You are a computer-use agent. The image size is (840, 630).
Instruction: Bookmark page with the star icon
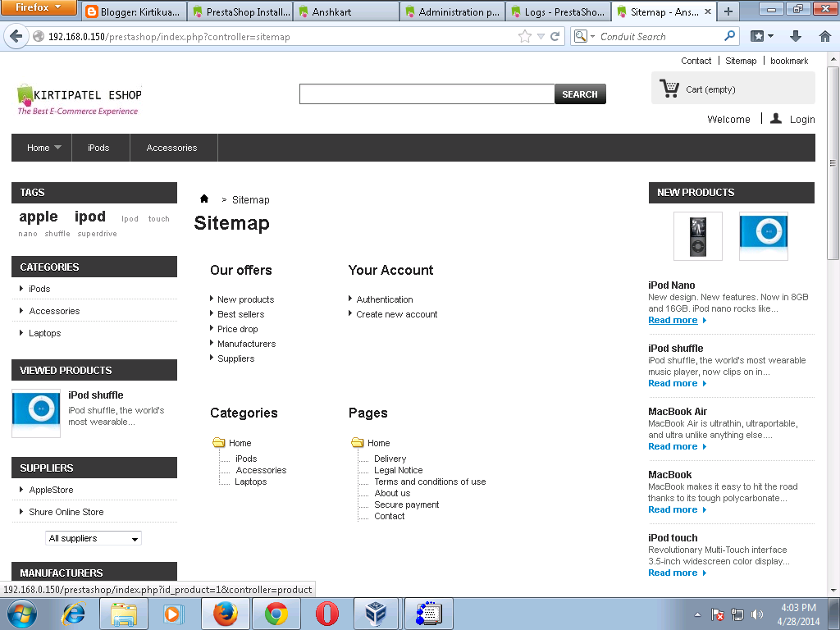[x=525, y=36]
